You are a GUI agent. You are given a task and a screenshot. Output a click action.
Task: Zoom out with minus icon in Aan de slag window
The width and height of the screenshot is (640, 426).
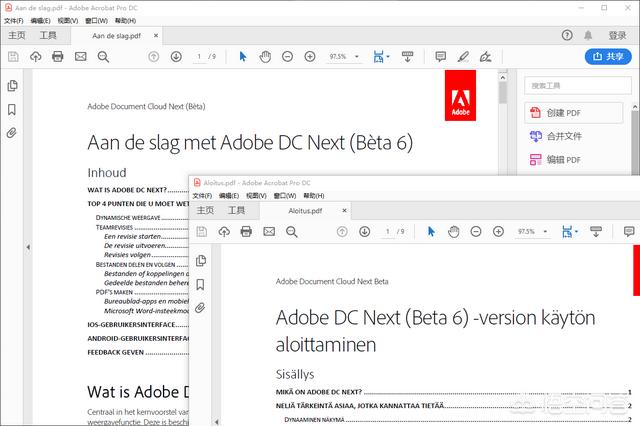click(287, 57)
